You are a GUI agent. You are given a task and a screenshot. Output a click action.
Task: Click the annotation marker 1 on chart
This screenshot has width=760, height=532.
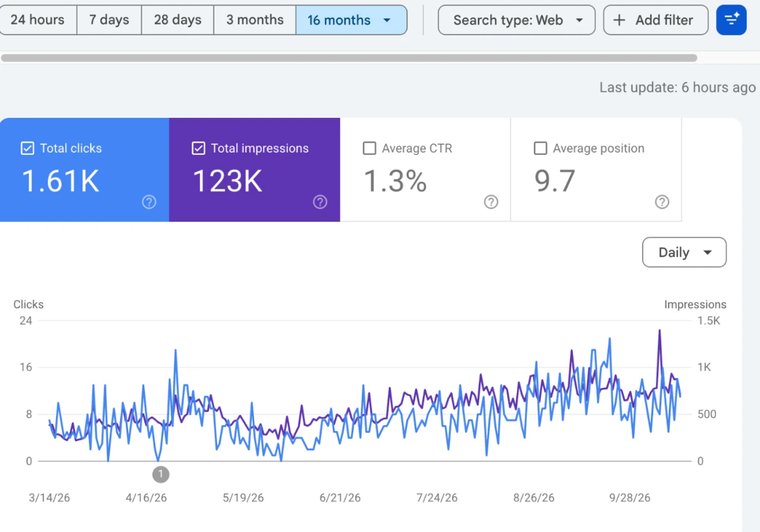pyautogui.click(x=161, y=474)
